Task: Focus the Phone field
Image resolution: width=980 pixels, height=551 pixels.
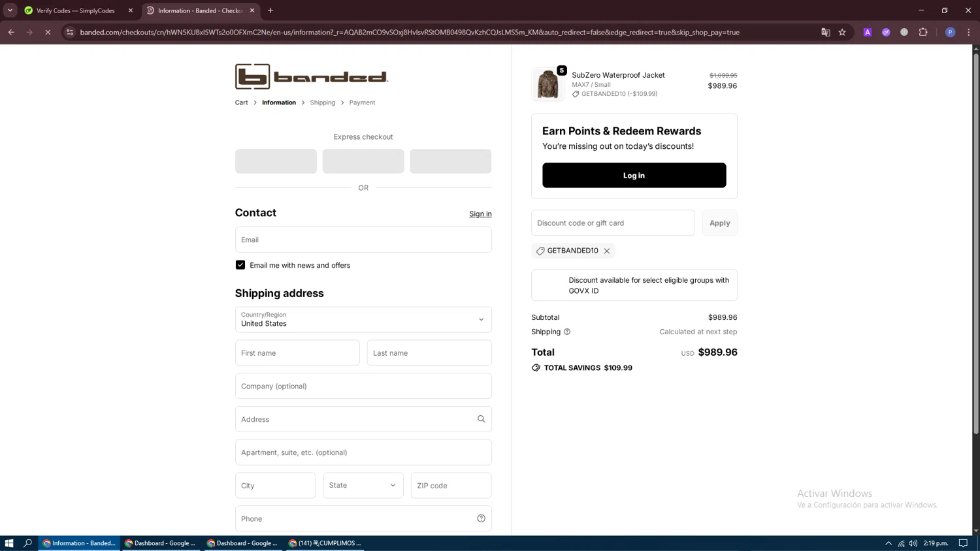Action: coord(363,518)
